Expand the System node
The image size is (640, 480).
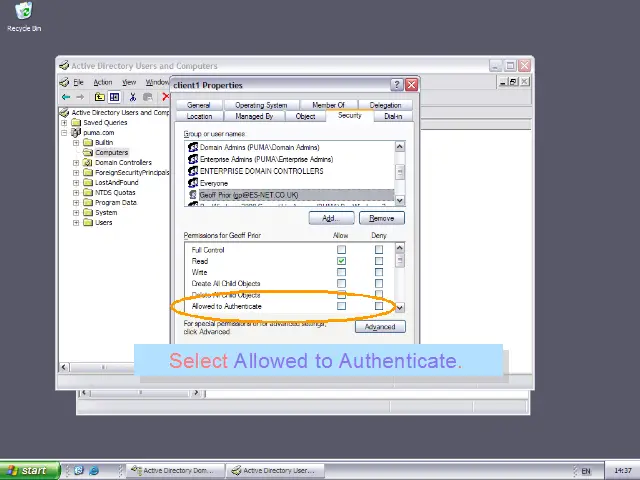click(76, 213)
